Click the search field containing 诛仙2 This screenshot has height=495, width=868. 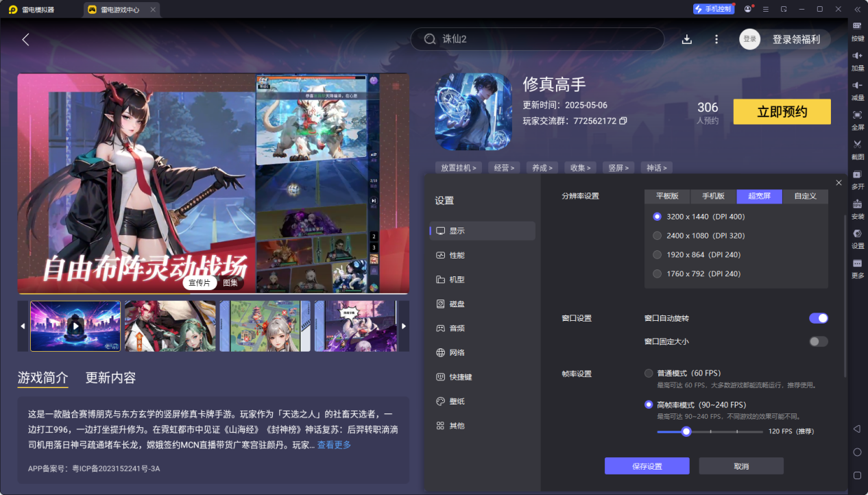click(x=538, y=39)
